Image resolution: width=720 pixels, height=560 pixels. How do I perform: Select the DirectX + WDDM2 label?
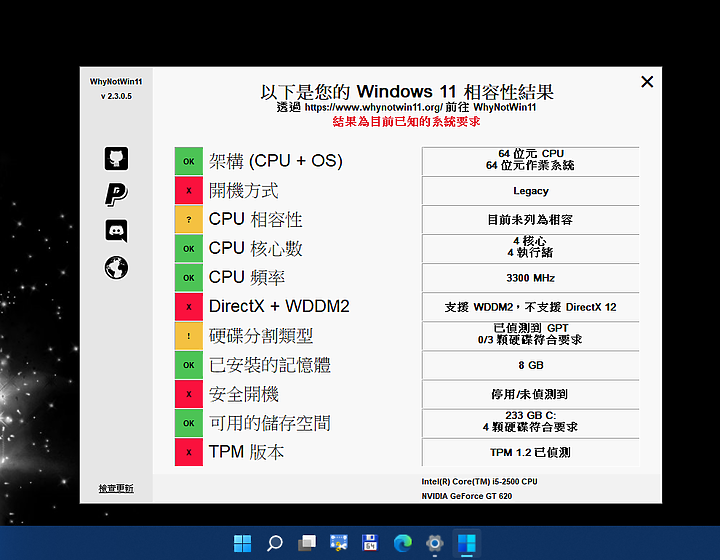pos(279,306)
